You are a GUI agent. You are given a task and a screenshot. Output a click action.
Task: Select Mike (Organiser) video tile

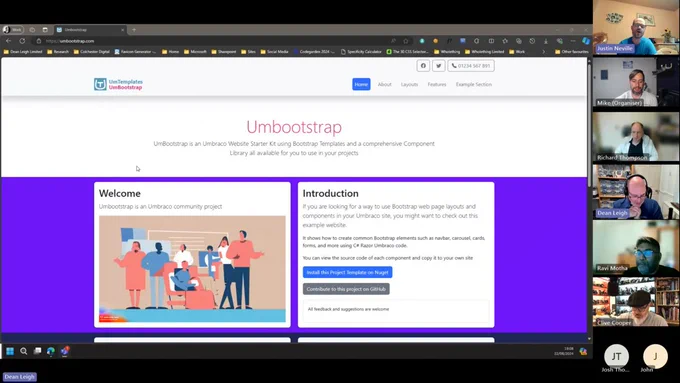(636, 82)
